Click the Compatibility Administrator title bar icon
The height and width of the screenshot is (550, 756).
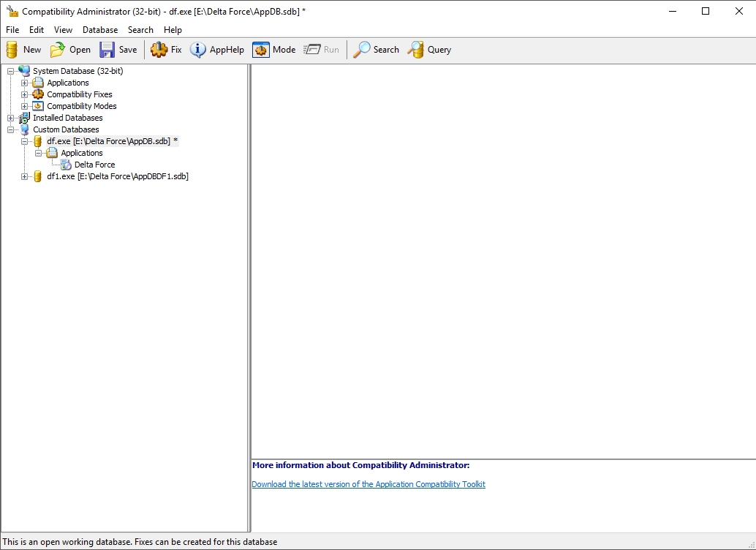12,11
